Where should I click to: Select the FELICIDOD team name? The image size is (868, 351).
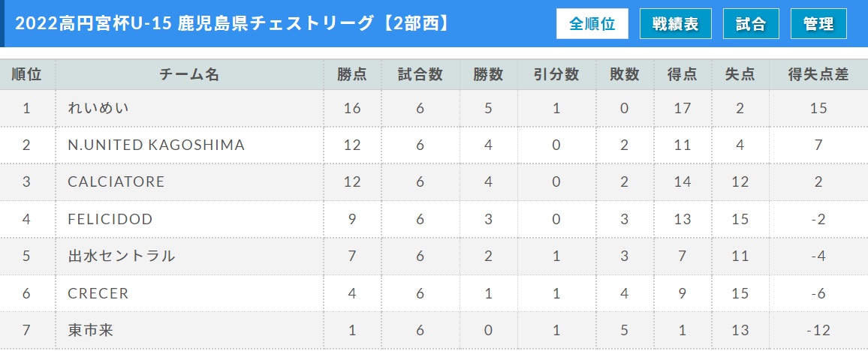110,219
